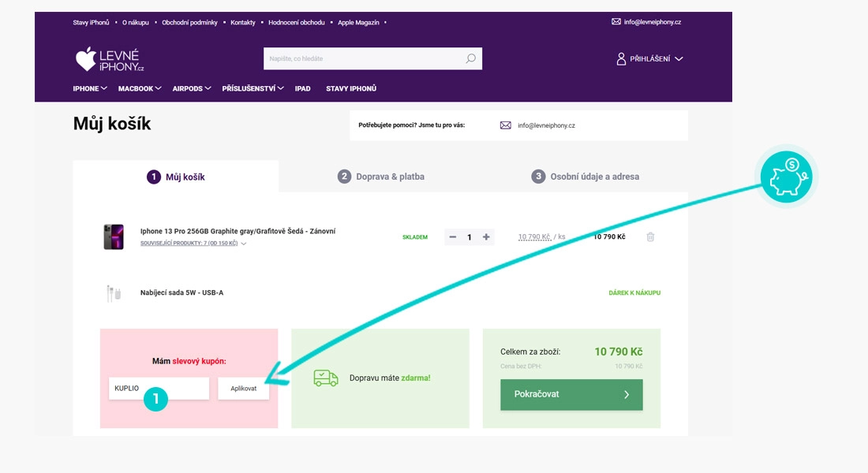The height and width of the screenshot is (473, 868).
Task: Click iPhone 13 Pro product thumbnail
Action: 114,236
